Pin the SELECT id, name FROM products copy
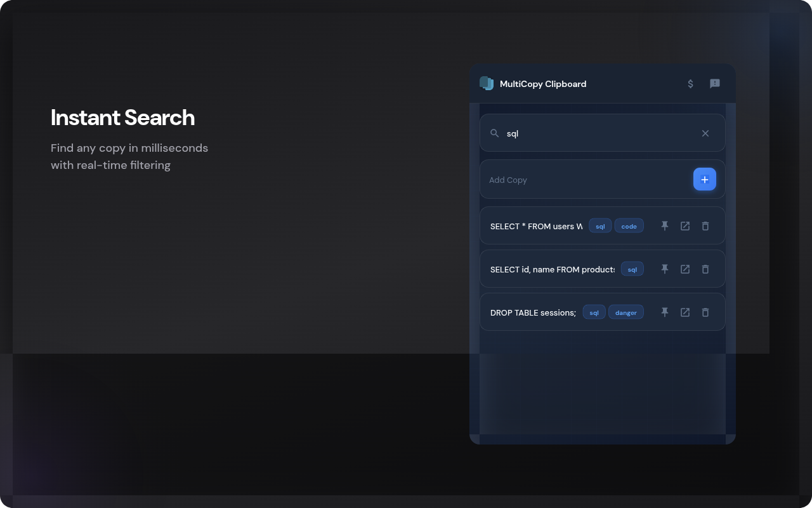 pyautogui.click(x=665, y=269)
